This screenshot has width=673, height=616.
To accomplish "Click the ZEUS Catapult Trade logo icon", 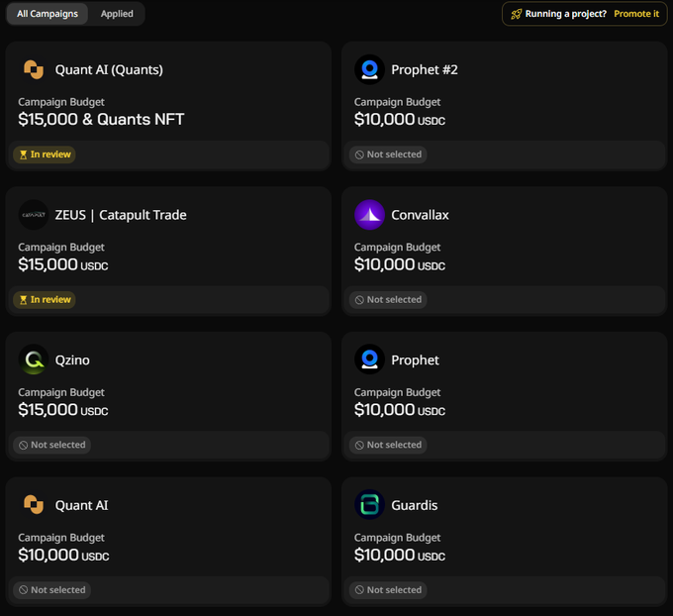I will [x=34, y=215].
